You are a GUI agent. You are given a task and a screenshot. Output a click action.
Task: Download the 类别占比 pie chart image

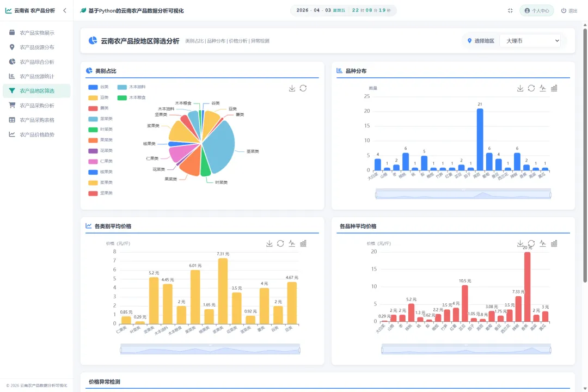tap(292, 88)
